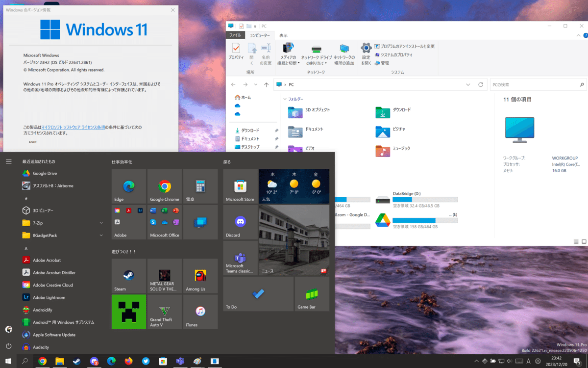
Task: Click the user account avatar in Start
Action: pyautogui.click(x=8, y=329)
